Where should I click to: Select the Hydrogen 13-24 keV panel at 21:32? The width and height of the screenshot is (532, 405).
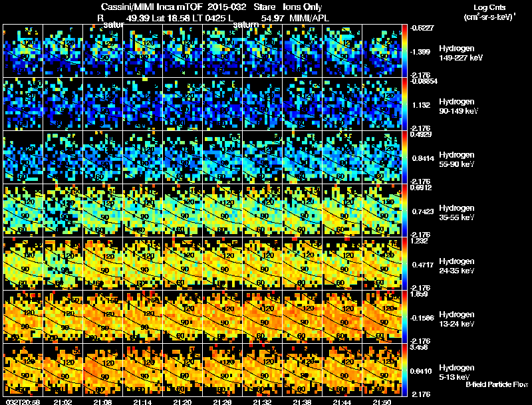coord(262,317)
